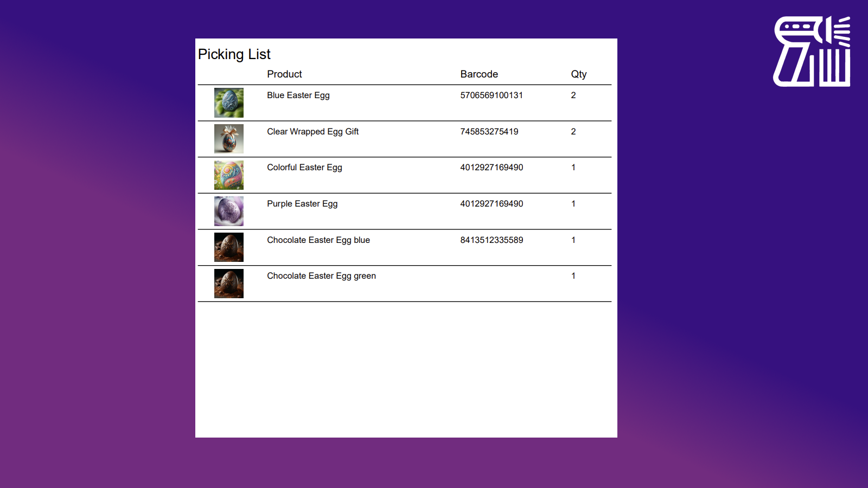
Task: Click the Colorful Easter Egg barcode 4012927169490
Action: click(492, 168)
